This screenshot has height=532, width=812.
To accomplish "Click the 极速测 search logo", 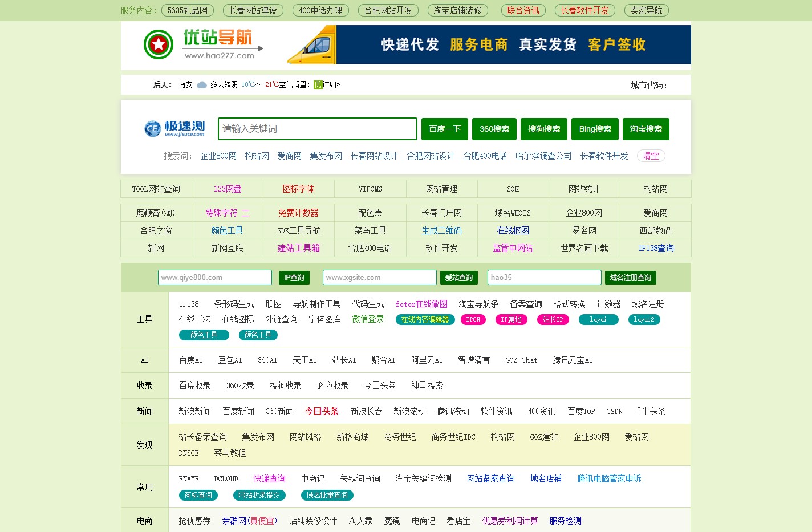I will 174,128.
